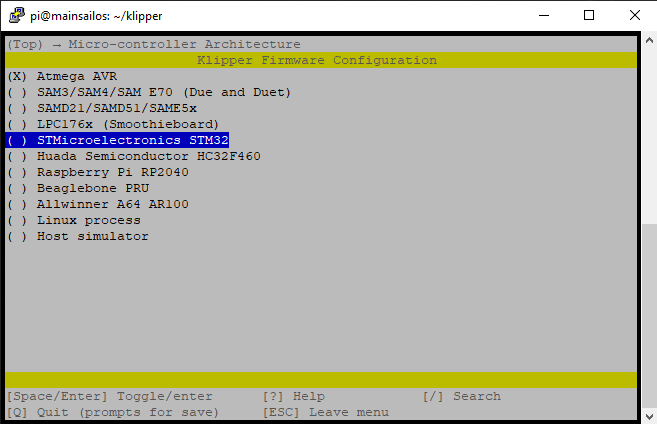Click the scrollbar up arrow

pos(649,40)
